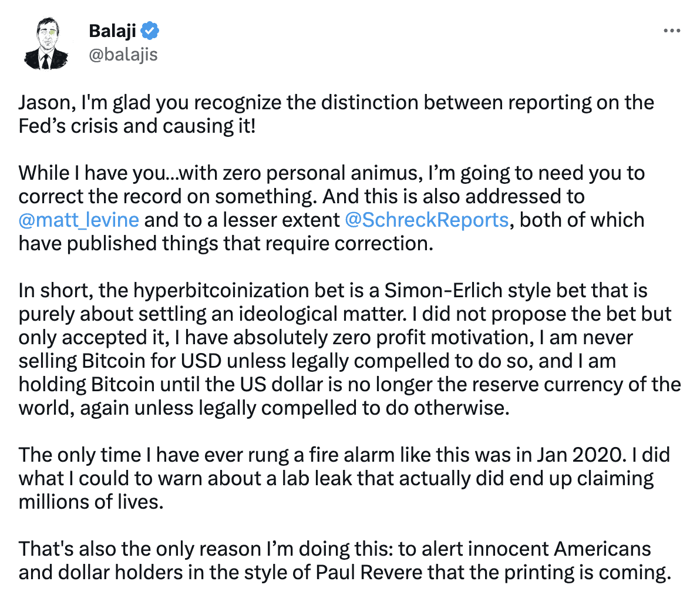Image resolution: width=700 pixels, height=598 pixels.
Task: Open the @SchreckReports mention link
Action: tap(427, 220)
